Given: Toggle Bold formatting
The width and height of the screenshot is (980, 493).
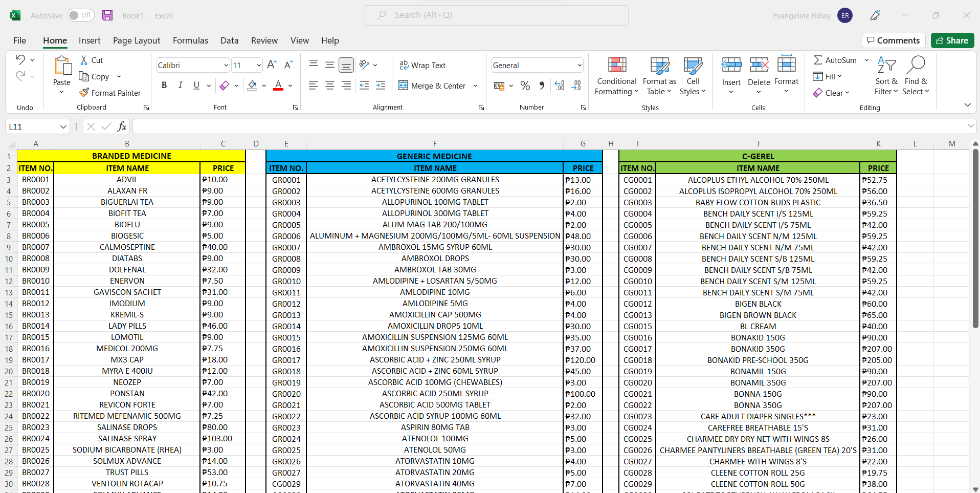Looking at the screenshot, I should (164, 85).
